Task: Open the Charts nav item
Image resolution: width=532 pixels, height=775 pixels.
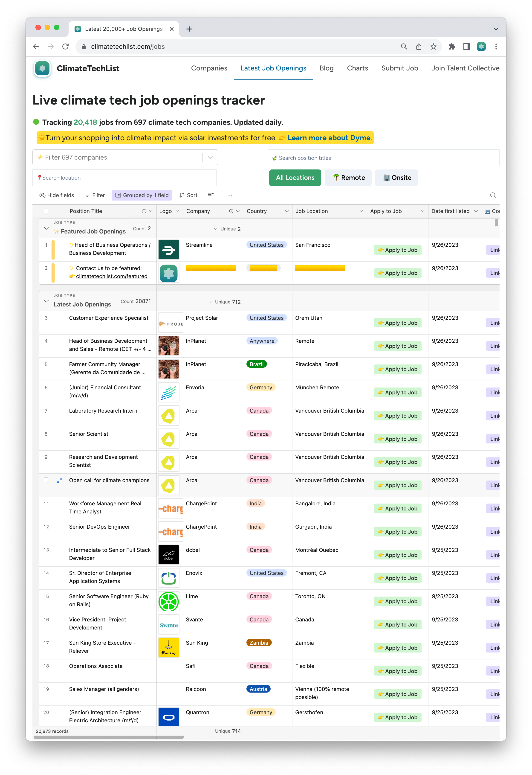Action: tap(357, 68)
